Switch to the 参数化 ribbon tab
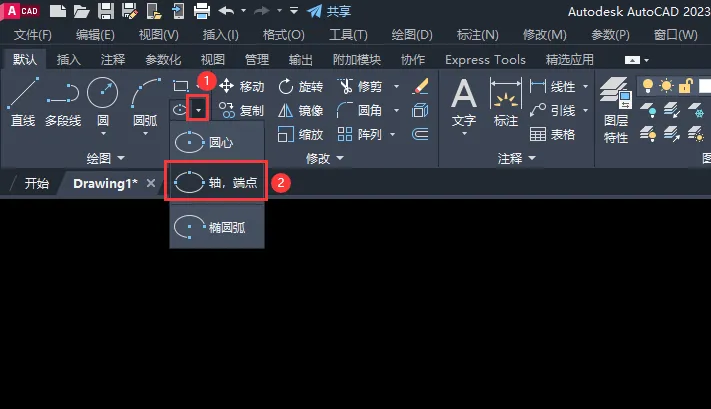Viewport: 711px width, 409px height. pos(163,59)
